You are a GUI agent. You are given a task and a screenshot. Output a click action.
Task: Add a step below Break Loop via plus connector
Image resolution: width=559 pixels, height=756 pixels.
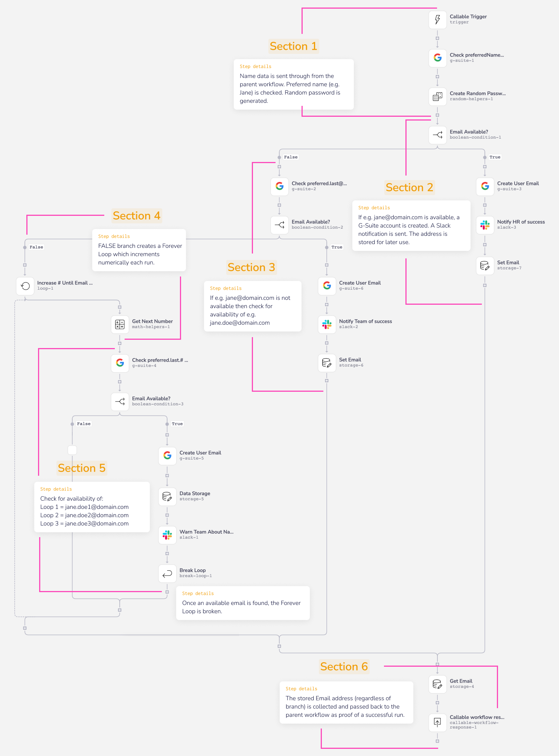pos(167,592)
